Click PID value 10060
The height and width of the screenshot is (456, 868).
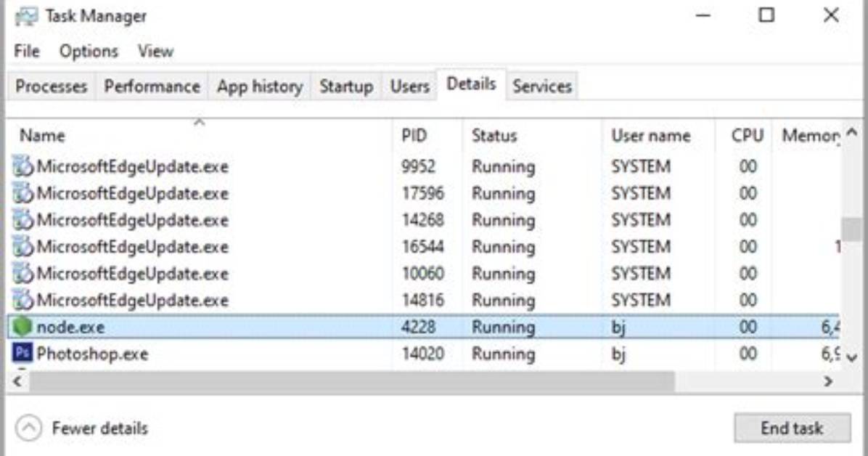point(423,273)
